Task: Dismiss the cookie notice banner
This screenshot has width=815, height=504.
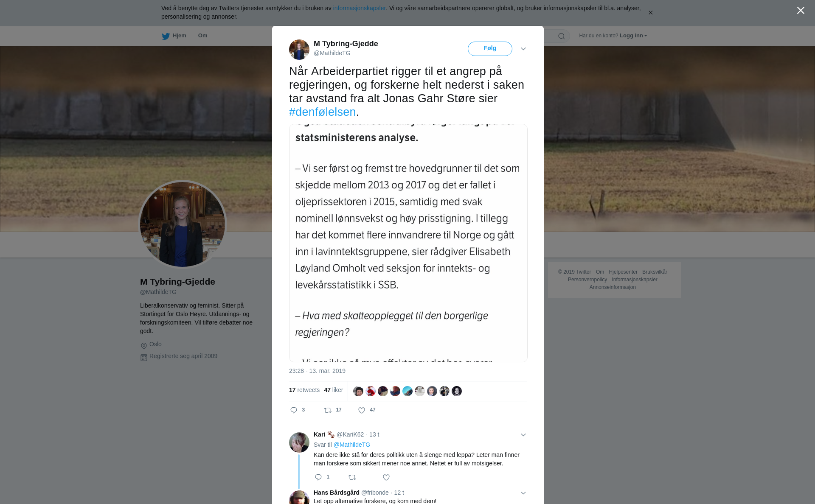Action: (x=650, y=13)
